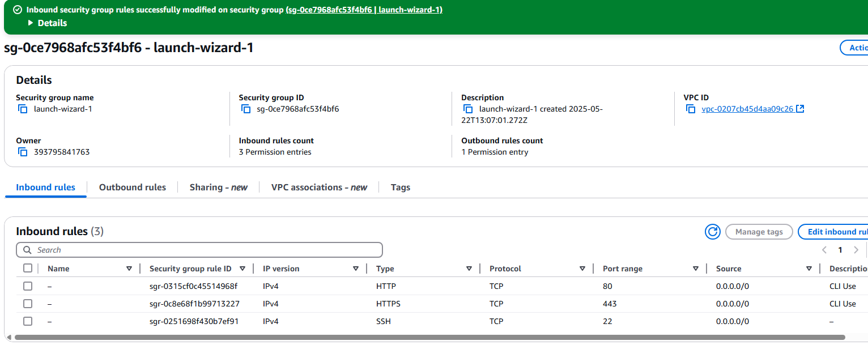Image resolution: width=868 pixels, height=345 pixels.
Task: Expand the Details section in banner
Action: (47, 23)
